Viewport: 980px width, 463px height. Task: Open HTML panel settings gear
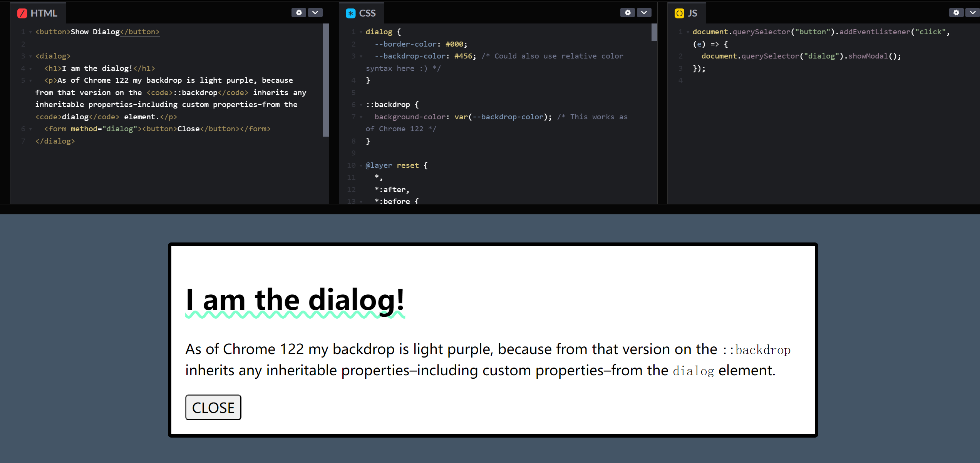pos(299,12)
